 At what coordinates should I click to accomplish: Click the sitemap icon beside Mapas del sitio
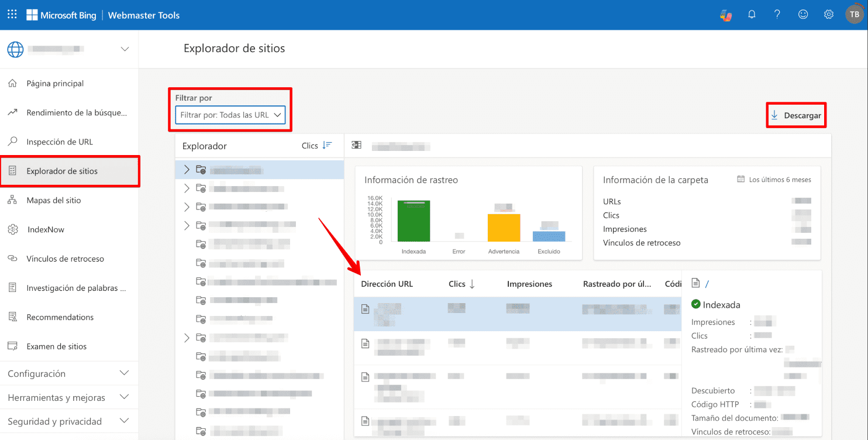tap(12, 200)
